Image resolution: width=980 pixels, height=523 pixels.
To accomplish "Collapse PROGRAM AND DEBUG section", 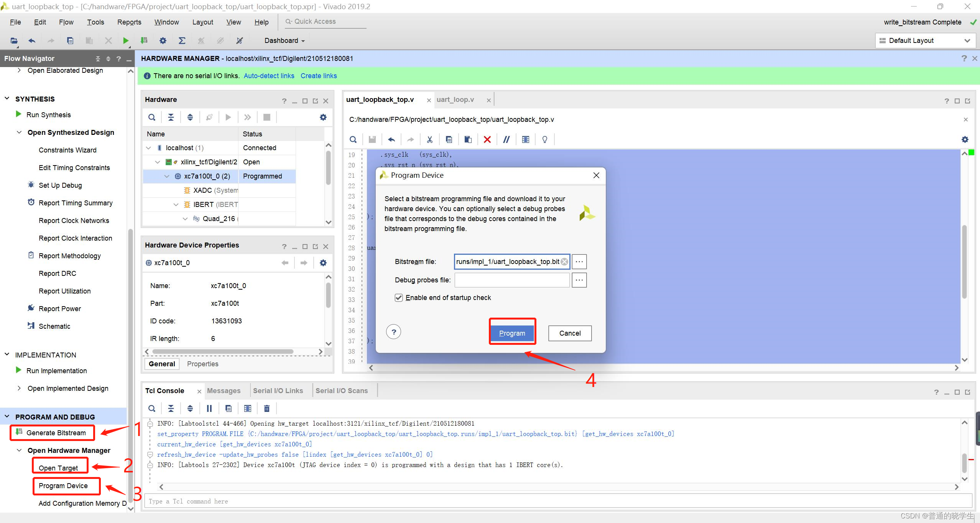I will coord(7,416).
